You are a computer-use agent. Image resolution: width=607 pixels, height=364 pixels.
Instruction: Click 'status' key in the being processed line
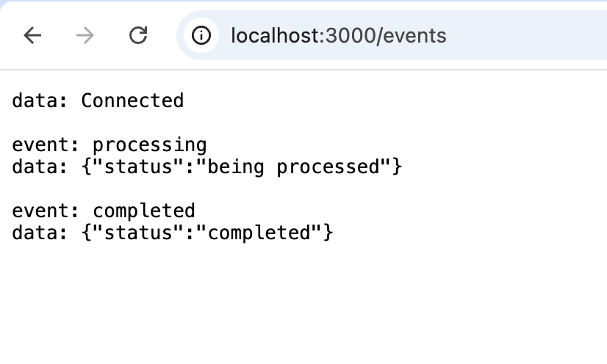(138, 167)
